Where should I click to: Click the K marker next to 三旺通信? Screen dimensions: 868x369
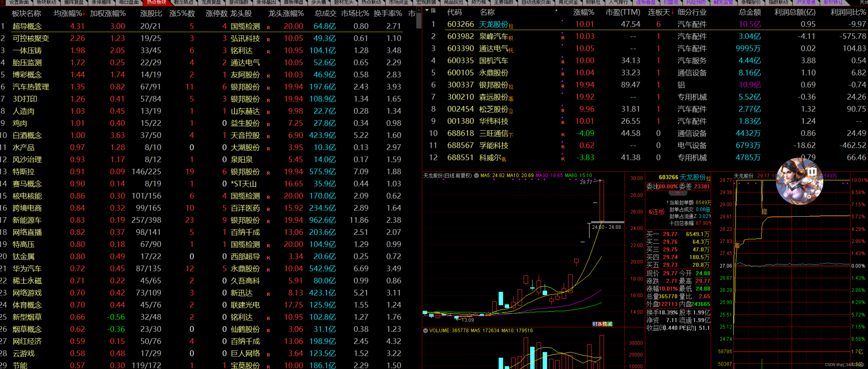coord(563,135)
